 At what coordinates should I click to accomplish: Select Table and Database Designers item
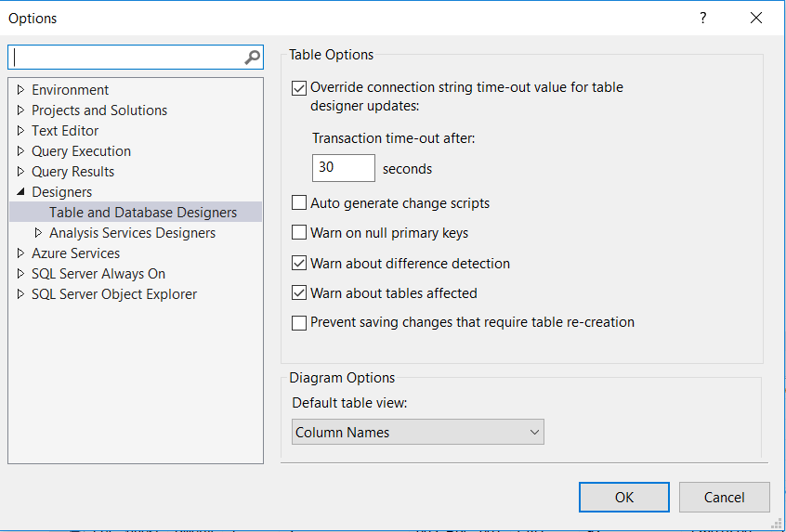pyautogui.click(x=143, y=213)
